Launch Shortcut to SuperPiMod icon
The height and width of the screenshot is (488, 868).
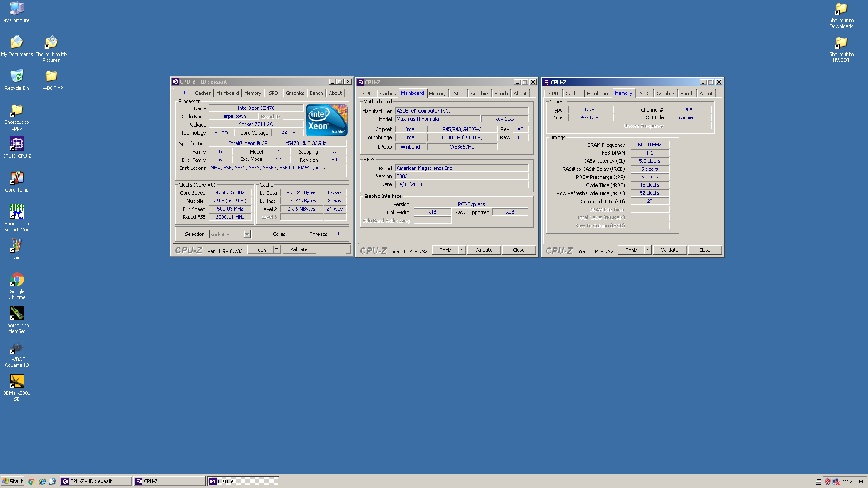[17, 218]
